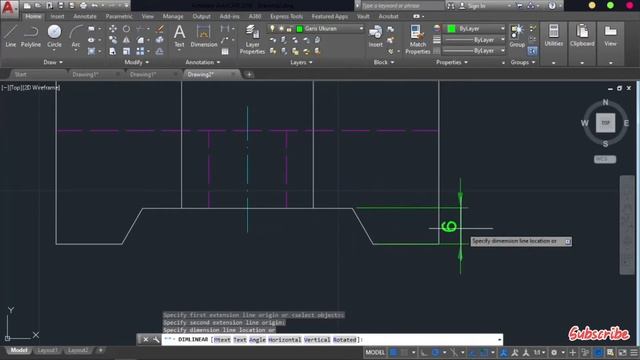640x360 pixels.
Task: Open the Insert ribbon tab
Action: click(57, 16)
